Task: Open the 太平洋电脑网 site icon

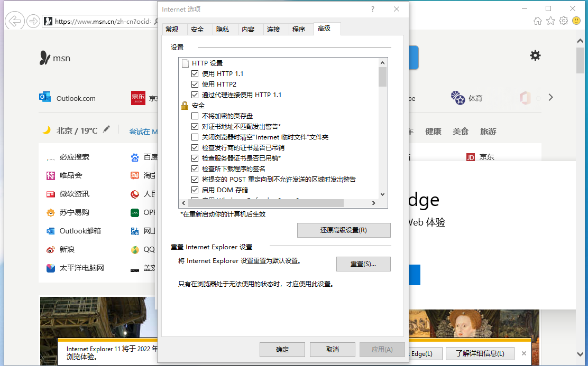Action: click(51, 268)
